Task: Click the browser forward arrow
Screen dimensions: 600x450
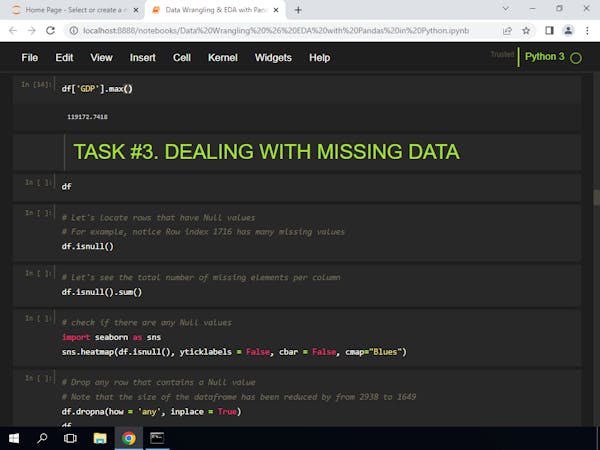Action: [x=31, y=31]
